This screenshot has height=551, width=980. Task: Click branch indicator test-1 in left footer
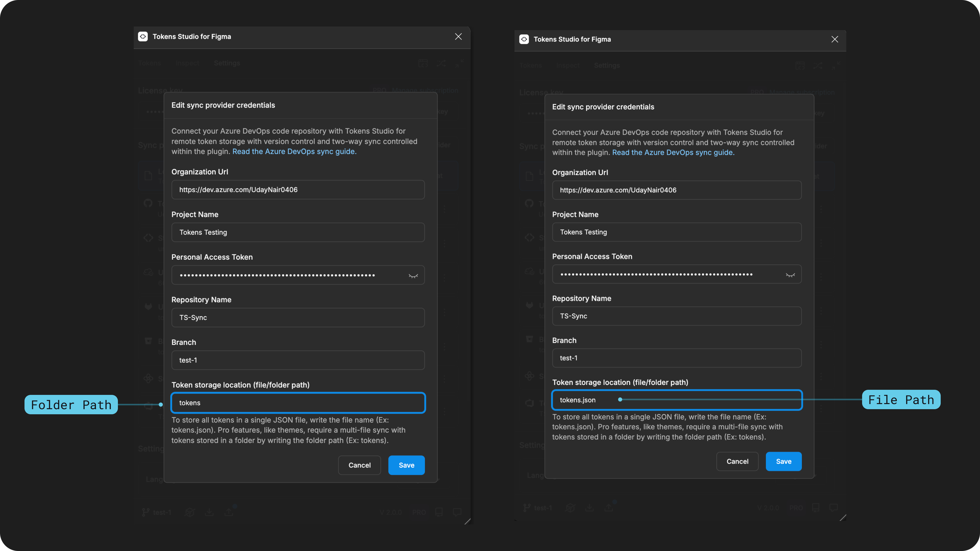pyautogui.click(x=156, y=512)
